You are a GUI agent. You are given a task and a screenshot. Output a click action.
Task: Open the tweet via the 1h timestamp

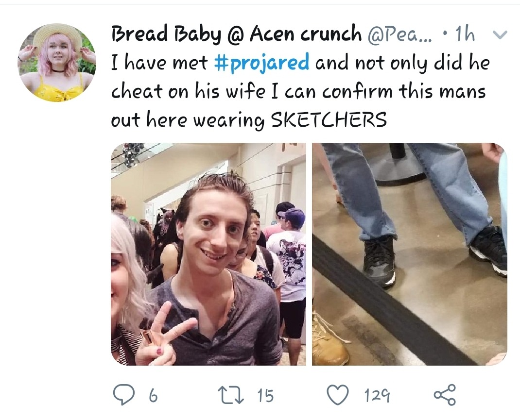coord(465,34)
